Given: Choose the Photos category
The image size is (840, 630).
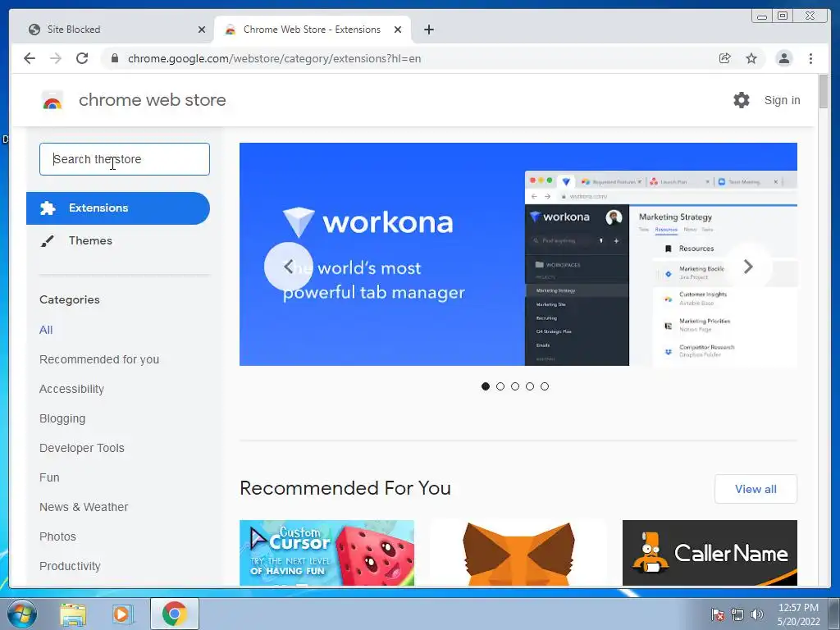Looking at the screenshot, I should [57, 536].
